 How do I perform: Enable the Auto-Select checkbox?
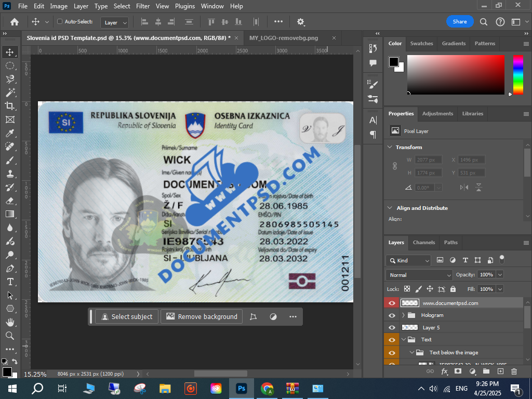click(60, 22)
